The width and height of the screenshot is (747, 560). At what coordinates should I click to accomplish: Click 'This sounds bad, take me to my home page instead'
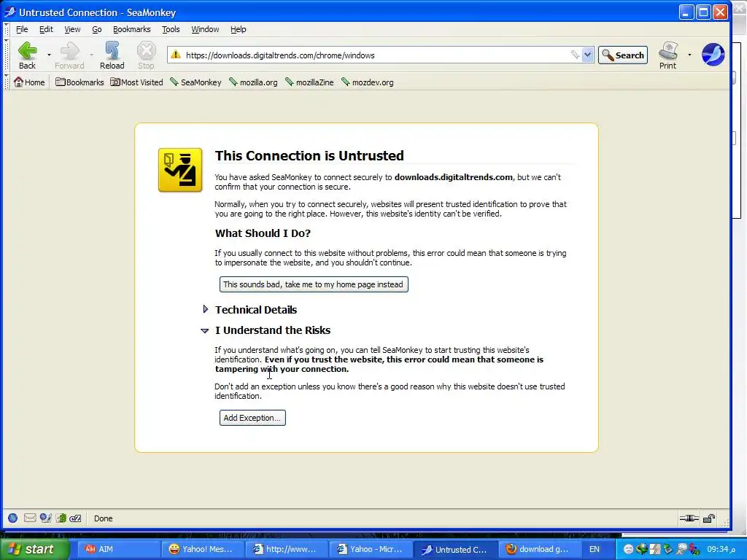[x=314, y=284]
